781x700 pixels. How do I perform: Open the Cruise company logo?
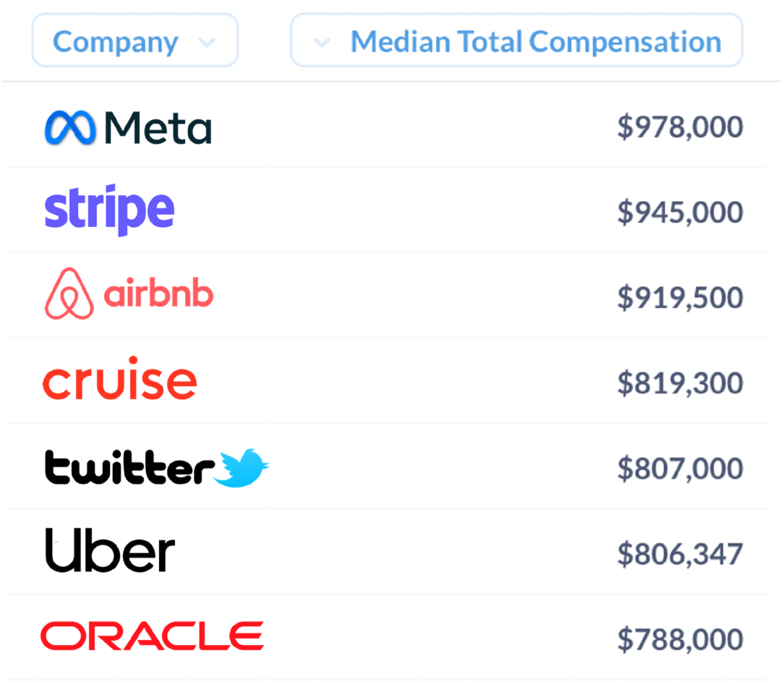pos(120,378)
